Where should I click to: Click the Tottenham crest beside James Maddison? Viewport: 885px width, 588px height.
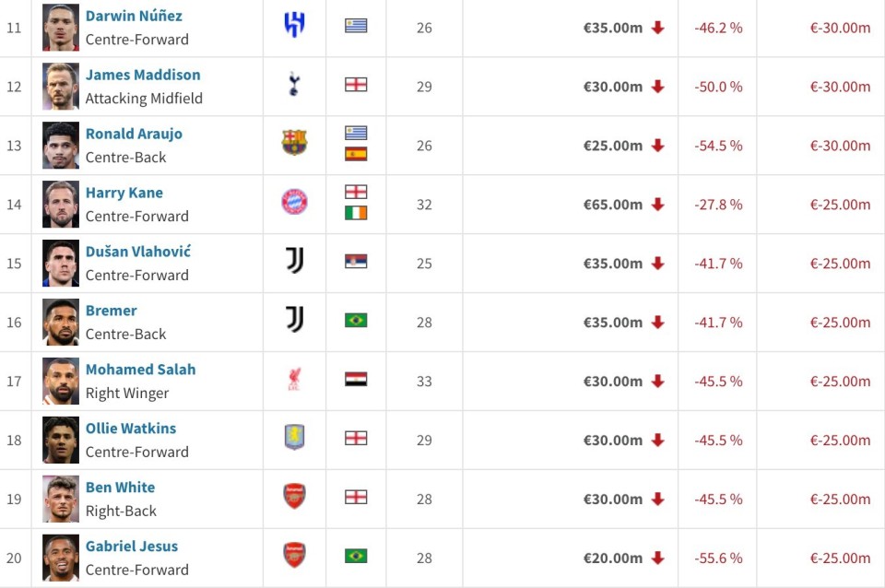(x=294, y=86)
